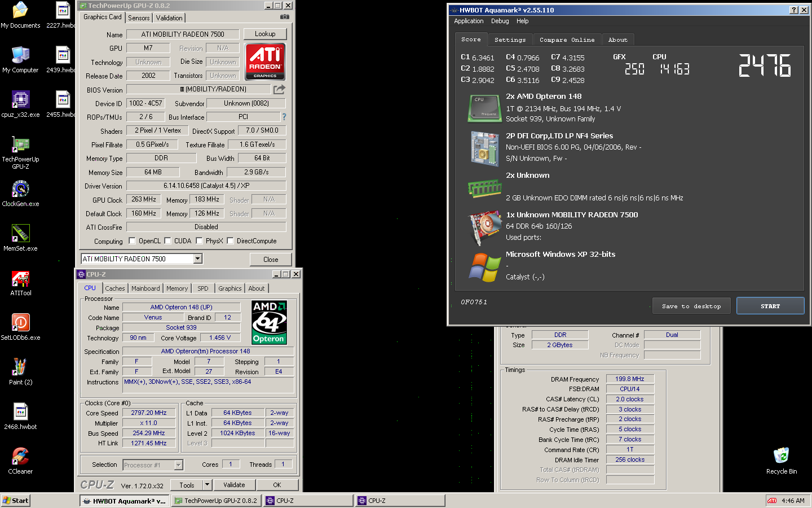
Task: Click the DRAM Frequency value 199.8 MHz
Action: 630,379
